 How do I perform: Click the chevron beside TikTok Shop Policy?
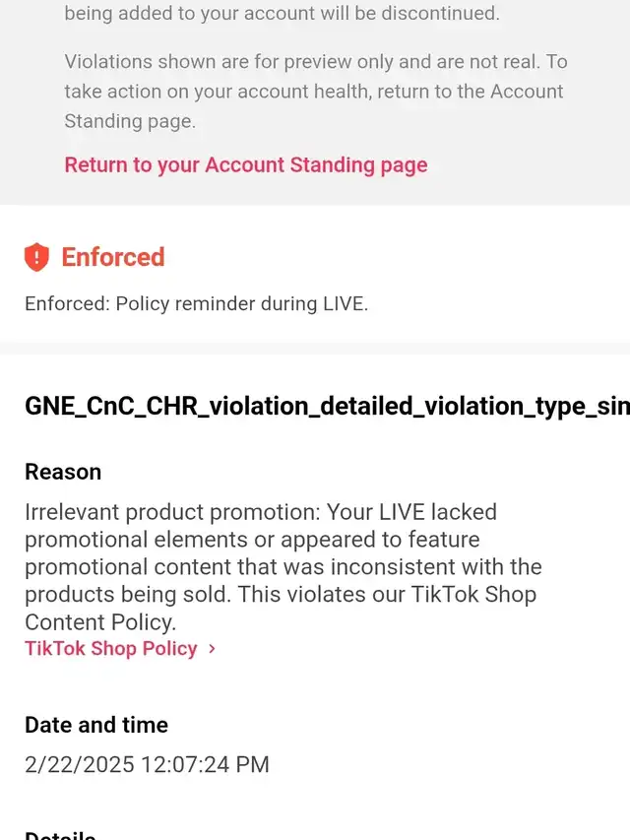tap(212, 649)
